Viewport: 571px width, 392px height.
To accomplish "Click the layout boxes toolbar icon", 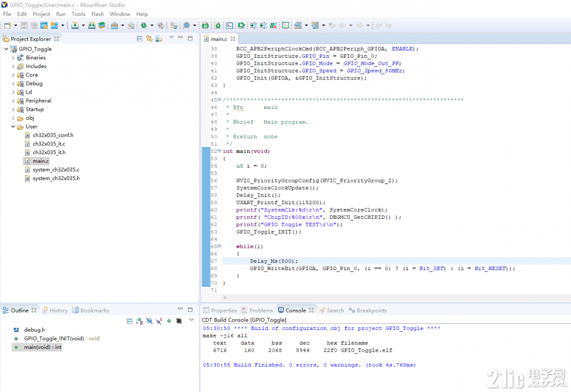I will point(54,26).
